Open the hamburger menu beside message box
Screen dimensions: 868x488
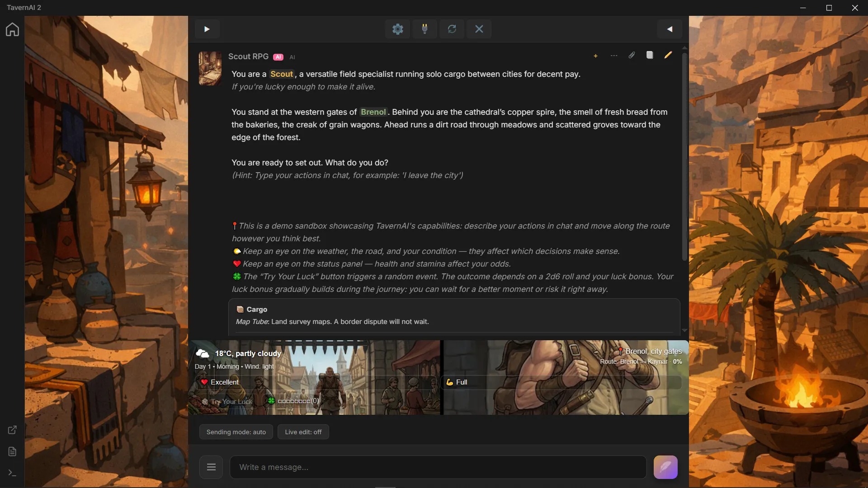[x=211, y=467]
